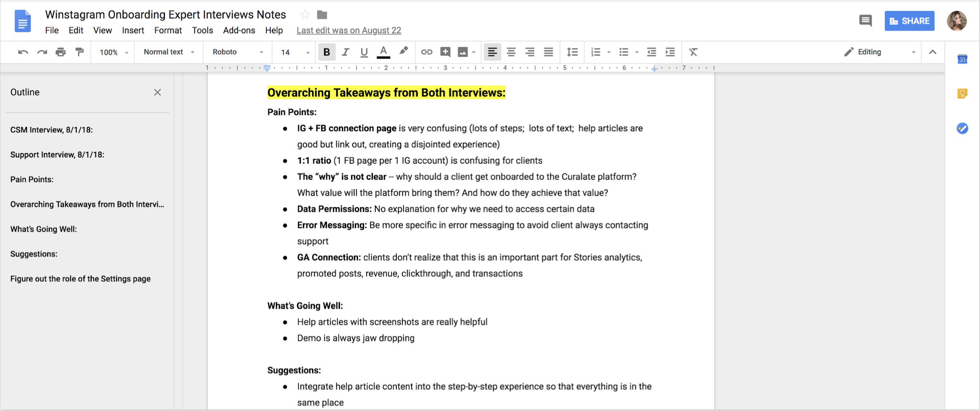This screenshot has height=411, width=980.
Task: Jump to 'Suggestions:' outline entry
Action: click(x=34, y=254)
